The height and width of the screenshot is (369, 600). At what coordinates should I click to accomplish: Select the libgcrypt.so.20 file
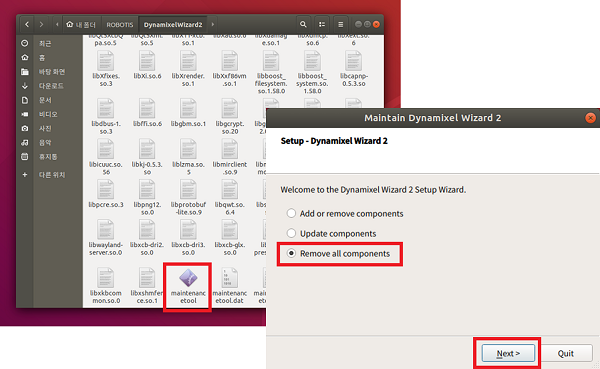pos(230,117)
